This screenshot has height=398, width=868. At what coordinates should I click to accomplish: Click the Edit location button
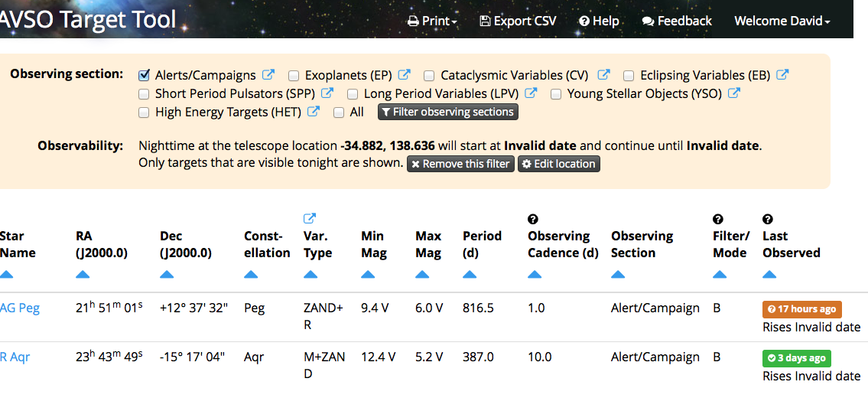pos(559,164)
